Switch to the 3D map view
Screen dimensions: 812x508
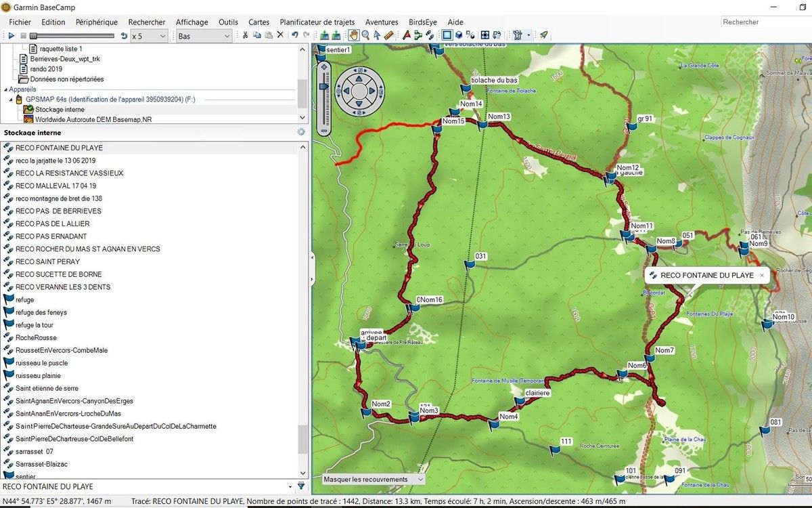click(x=459, y=36)
